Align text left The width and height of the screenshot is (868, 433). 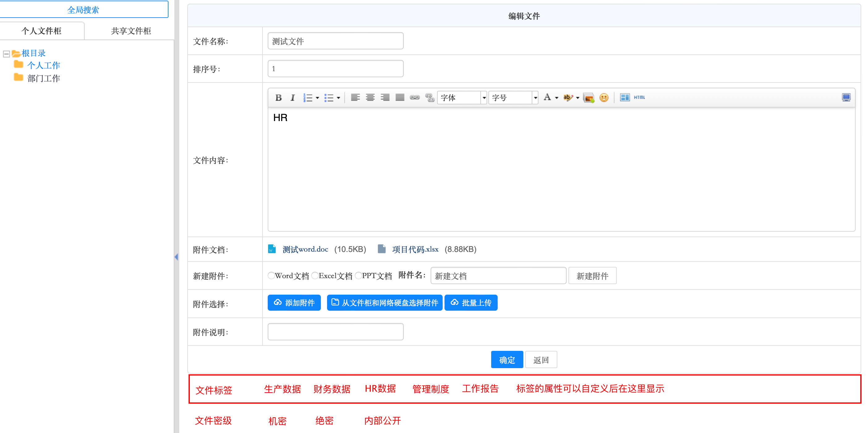pos(355,98)
